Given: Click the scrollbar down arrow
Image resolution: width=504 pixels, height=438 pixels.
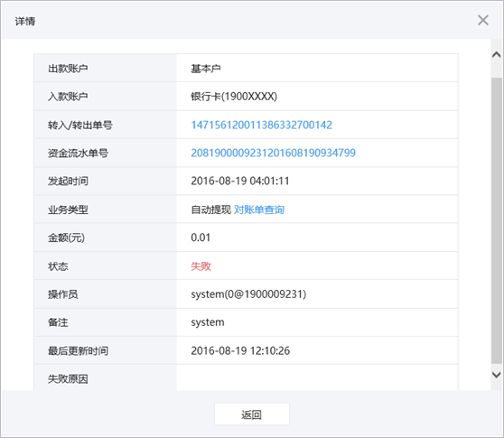Looking at the screenshot, I should click(x=496, y=375).
